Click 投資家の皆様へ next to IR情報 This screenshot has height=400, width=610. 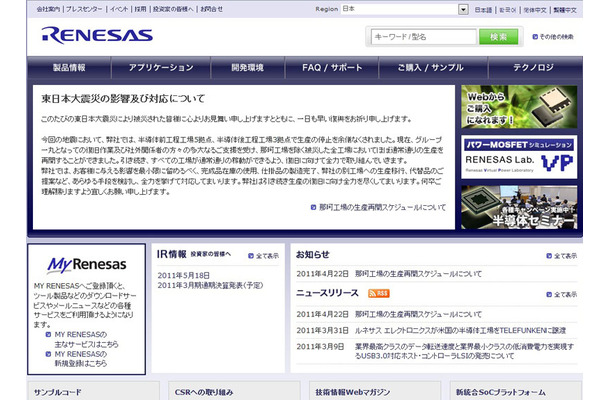point(210,254)
